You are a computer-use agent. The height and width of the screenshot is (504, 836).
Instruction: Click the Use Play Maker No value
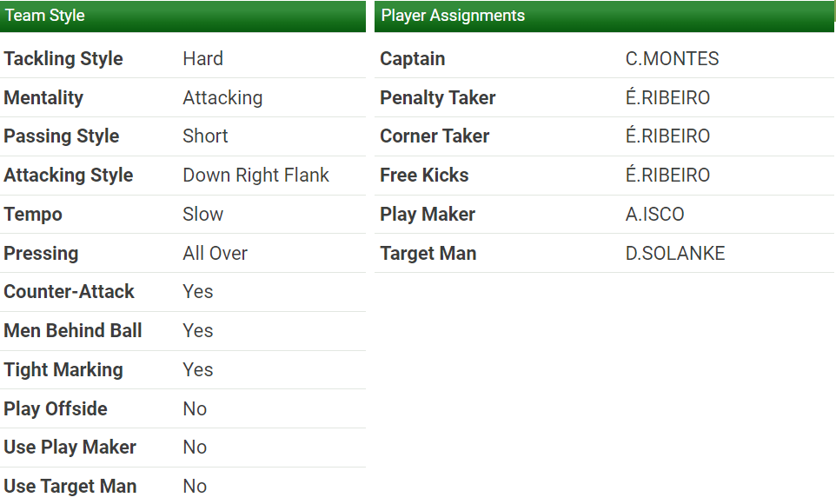(195, 448)
